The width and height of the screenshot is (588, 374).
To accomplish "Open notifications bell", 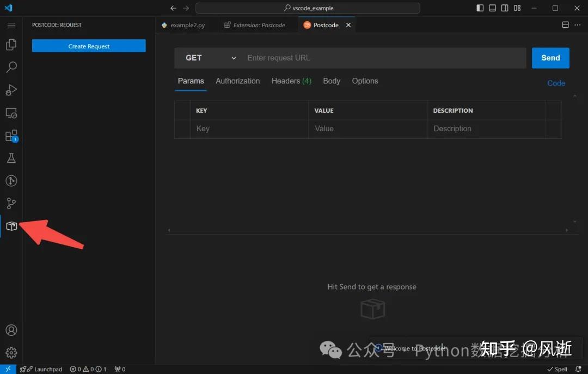I will [x=578, y=369].
